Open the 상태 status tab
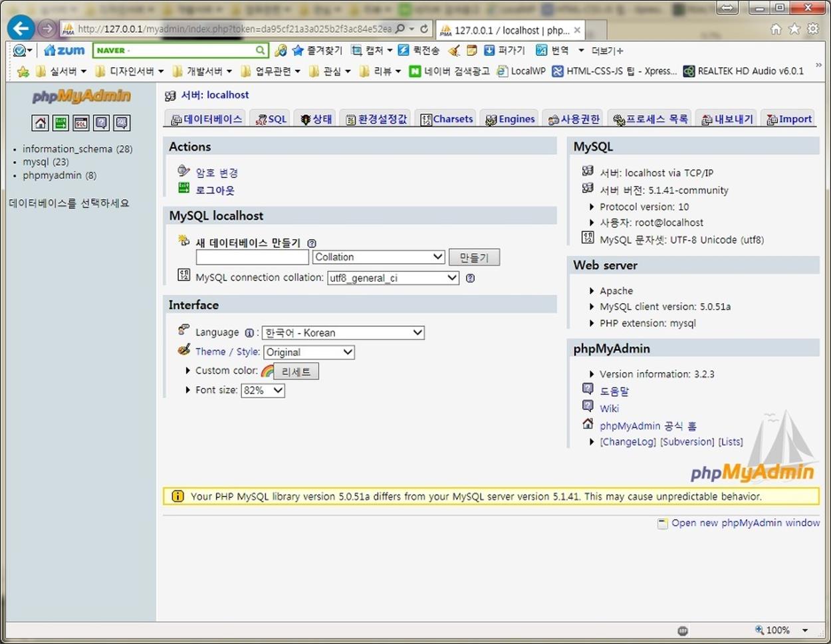Screen dimensions: 831x644 tap(316, 119)
